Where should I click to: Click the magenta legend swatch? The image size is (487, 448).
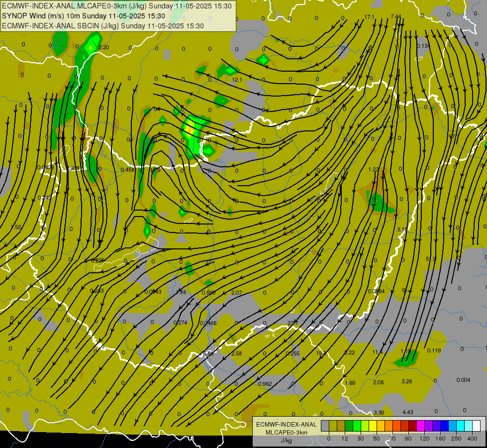point(421,426)
